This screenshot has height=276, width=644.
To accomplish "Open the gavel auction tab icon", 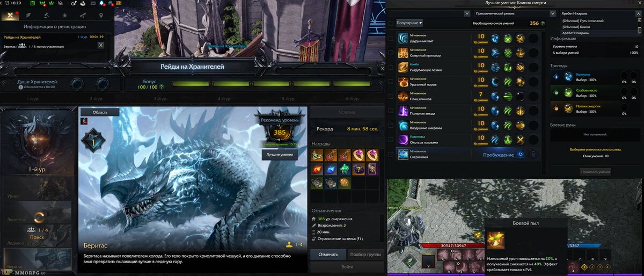I will [x=47, y=15].
